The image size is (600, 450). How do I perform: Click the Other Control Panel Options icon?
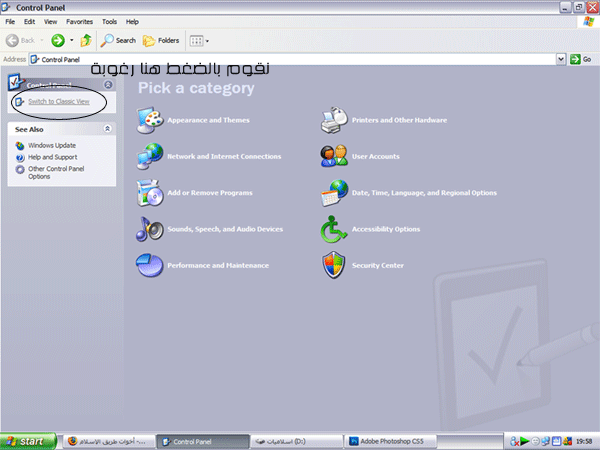[20, 169]
